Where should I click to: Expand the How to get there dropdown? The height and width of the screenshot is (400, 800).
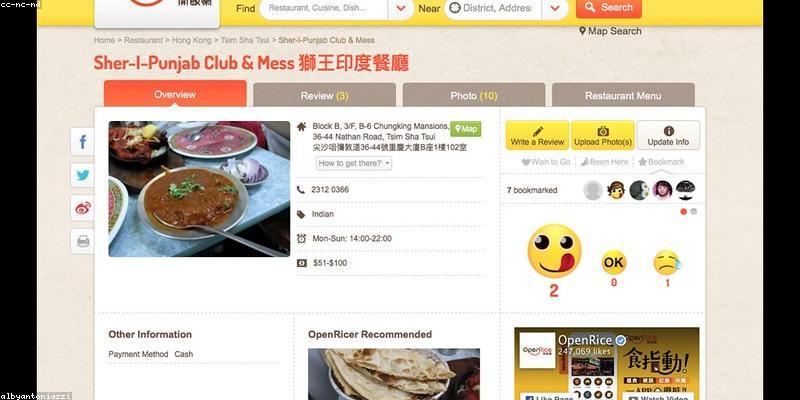tap(354, 163)
